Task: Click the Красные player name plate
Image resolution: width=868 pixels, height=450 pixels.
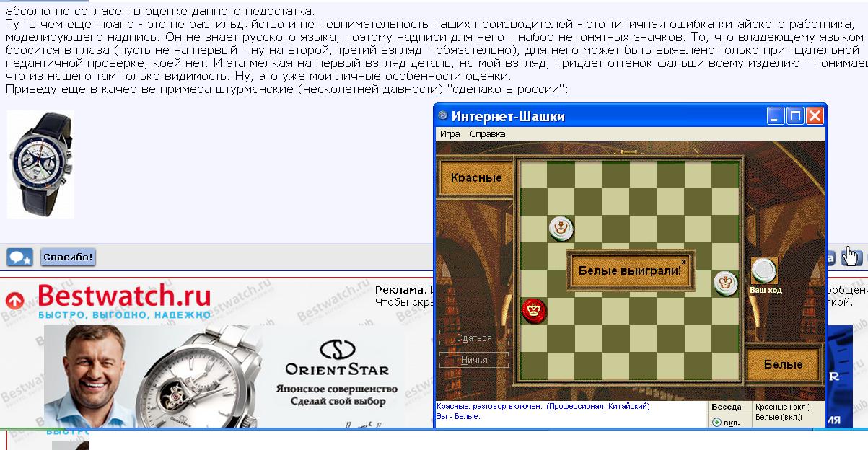Action: 475,177
